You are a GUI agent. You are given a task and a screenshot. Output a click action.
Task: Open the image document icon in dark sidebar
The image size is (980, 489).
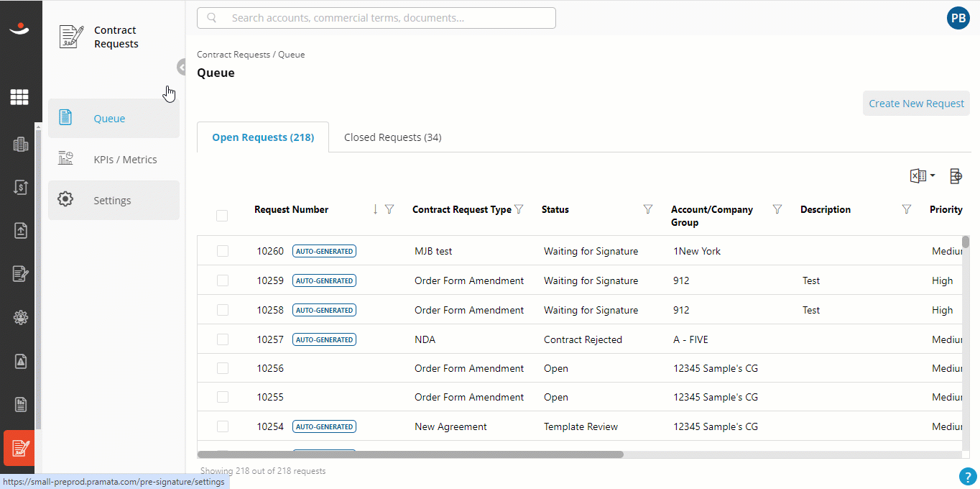tap(20, 361)
